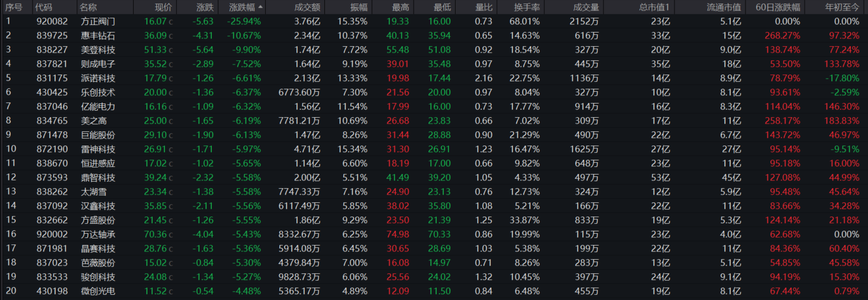This screenshot has height=300, width=868.
Task: Click stock name 方盛股份
Action: click(x=98, y=220)
